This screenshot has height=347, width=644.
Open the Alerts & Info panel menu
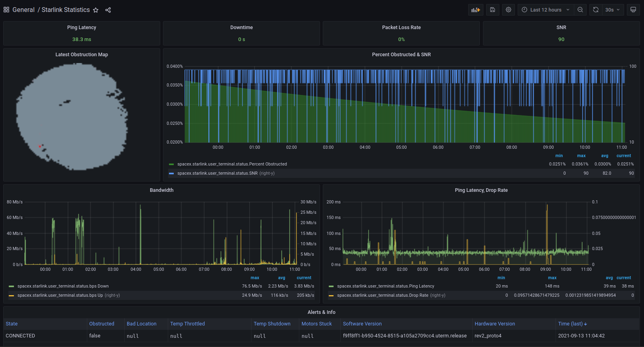[x=321, y=312]
